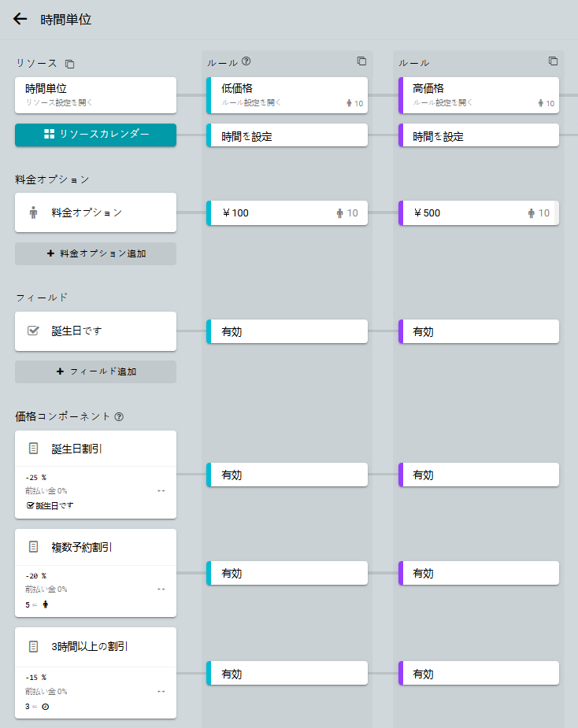Viewport: 578px width, 728px height.
Task: Open 時間を設定 under 低価格 rule
Action: [x=287, y=135]
